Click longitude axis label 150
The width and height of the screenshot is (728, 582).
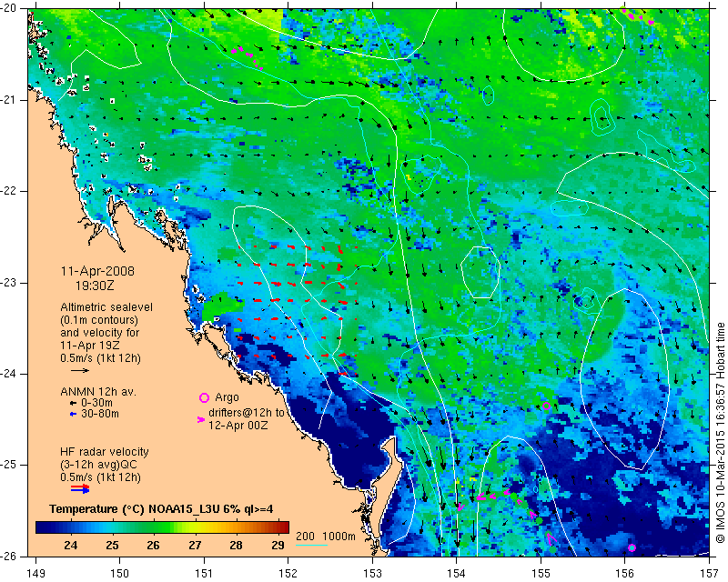pyautogui.click(x=120, y=573)
